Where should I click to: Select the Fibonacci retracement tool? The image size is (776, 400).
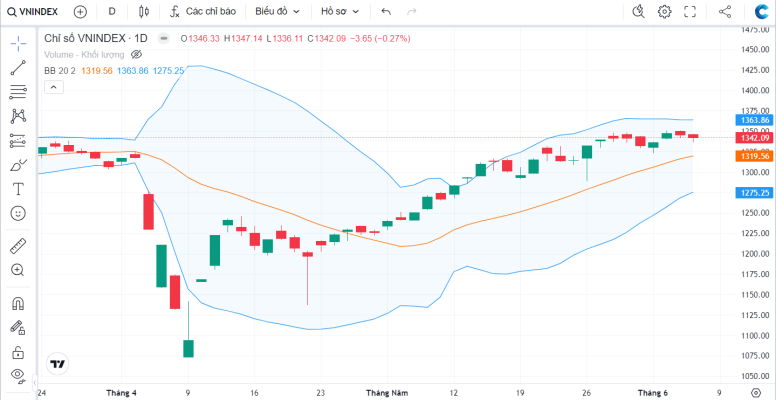pos(18,92)
